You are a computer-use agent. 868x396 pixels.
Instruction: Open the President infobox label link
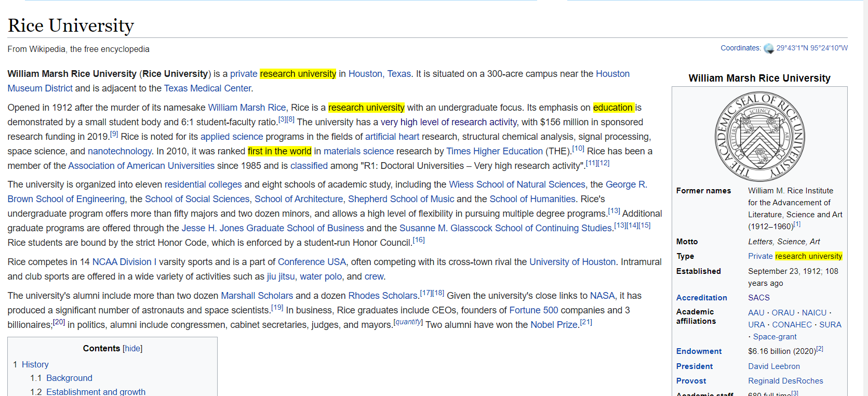pos(695,366)
